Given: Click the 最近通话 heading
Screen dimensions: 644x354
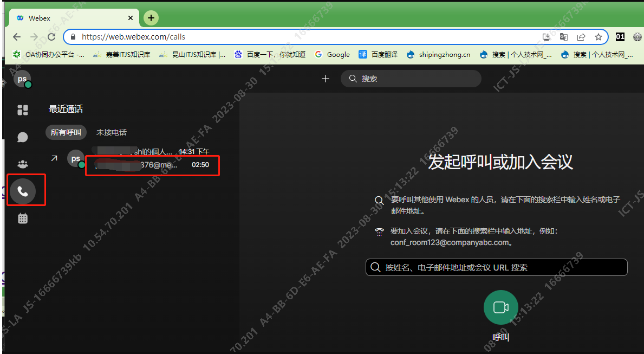Looking at the screenshot, I should 66,109.
